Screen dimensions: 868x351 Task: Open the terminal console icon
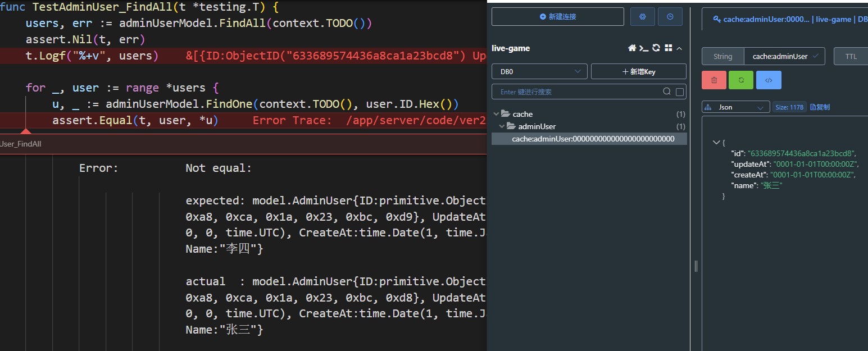[x=644, y=48]
